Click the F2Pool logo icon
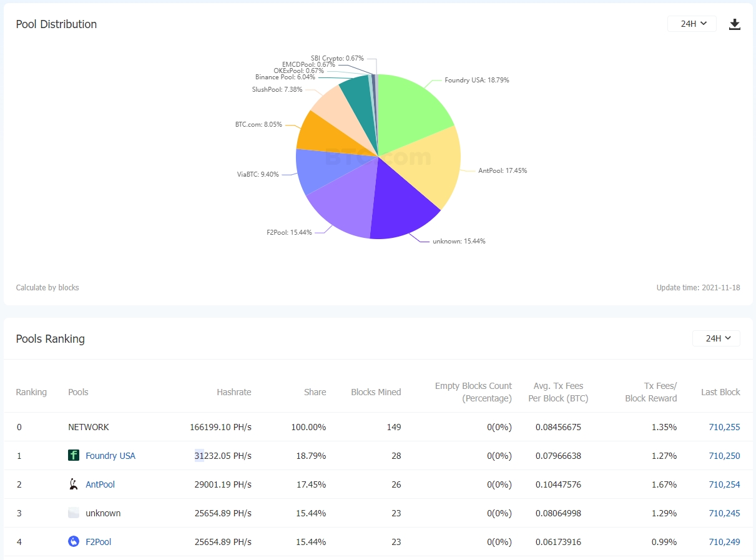Image resolution: width=756 pixels, height=560 pixels. (74, 542)
